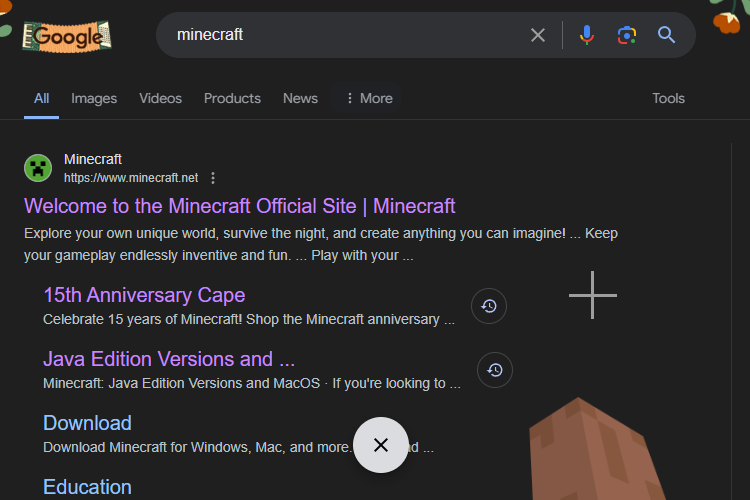The image size is (750, 500).
Task: Open Google Lens image search
Action: pyautogui.click(x=627, y=35)
